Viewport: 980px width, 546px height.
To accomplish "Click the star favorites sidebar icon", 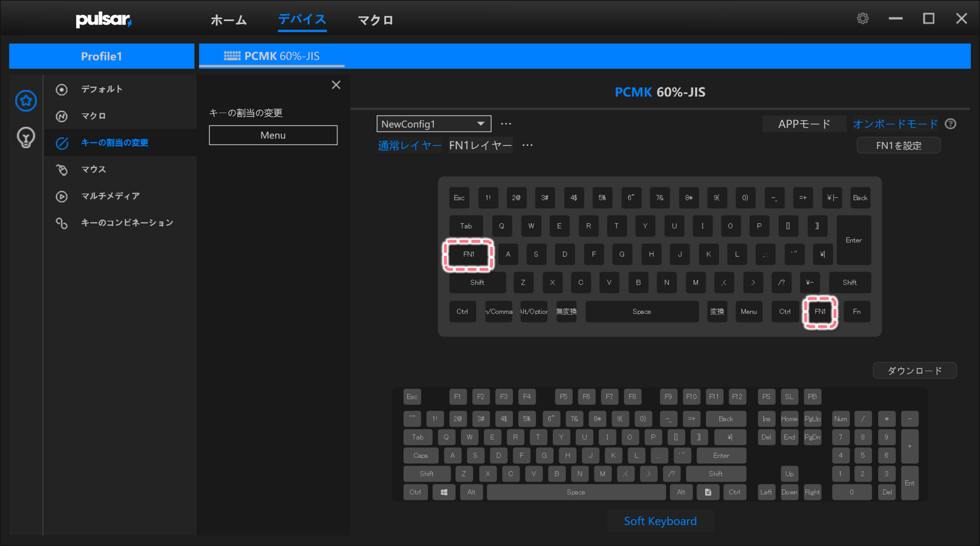I will point(26,101).
